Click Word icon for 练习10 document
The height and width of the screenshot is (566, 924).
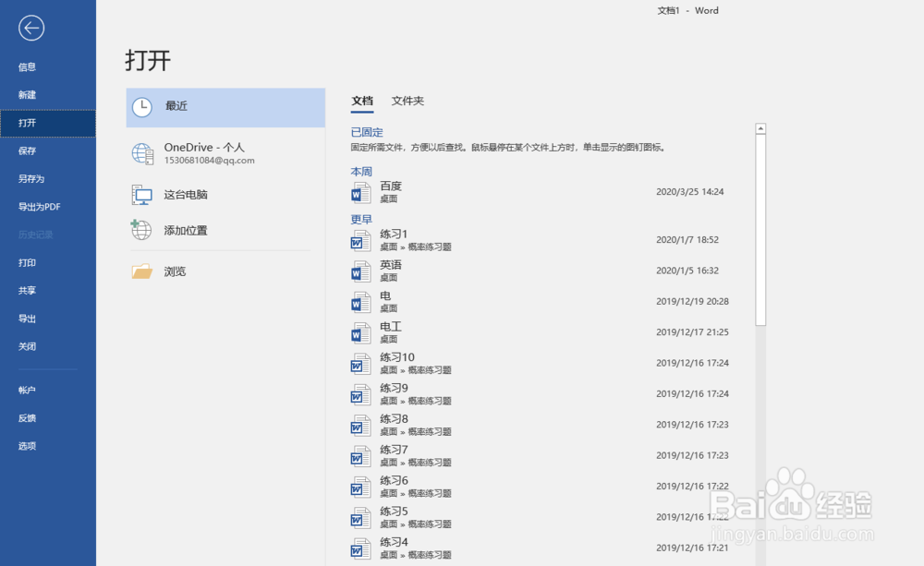point(360,364)
